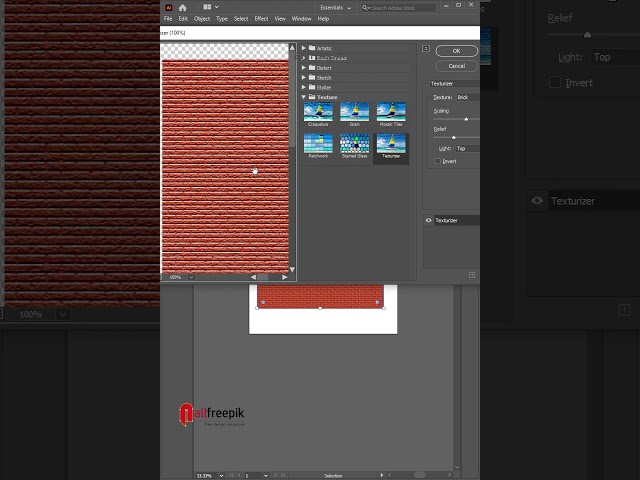Expand the Brush Strokes filter folder
This screenshot has width=640, height=480.
(x=304, y=58)
